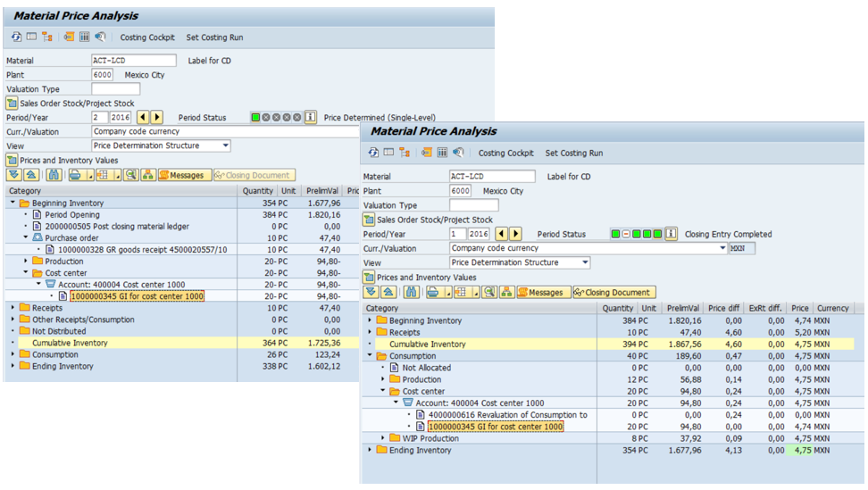Click the second toolbar rectangle icon in period 1 window
This screenshot has width=868, height=490.
pyautogui.click(x=389, y=153)
